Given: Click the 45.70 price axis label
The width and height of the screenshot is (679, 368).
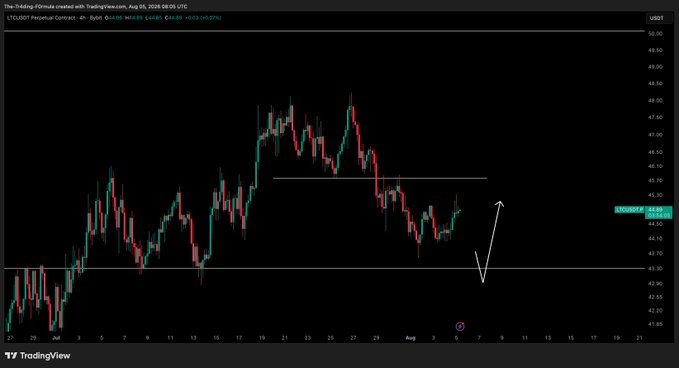Looking at the screenshot, I should [655, 180].
